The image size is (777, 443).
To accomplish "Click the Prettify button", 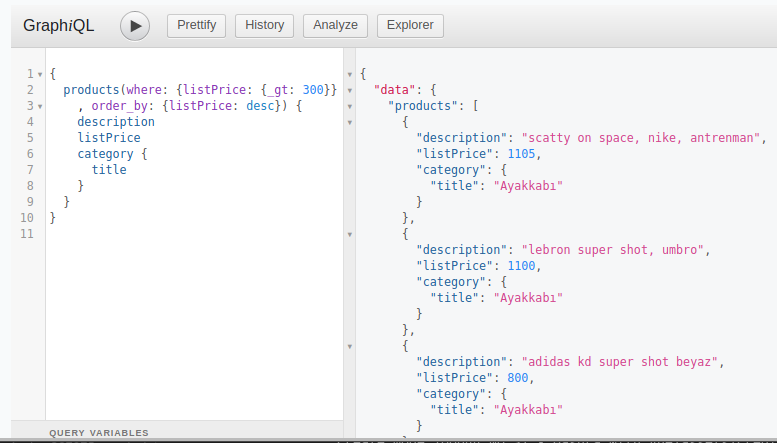I will click(196, 25).
